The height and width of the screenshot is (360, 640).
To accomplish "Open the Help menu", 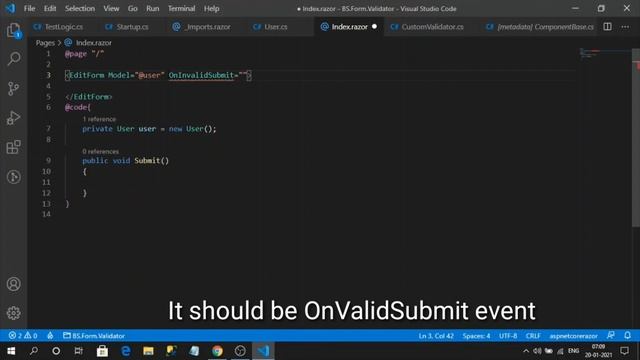I will pyautogui.click(x=211, y=8).
